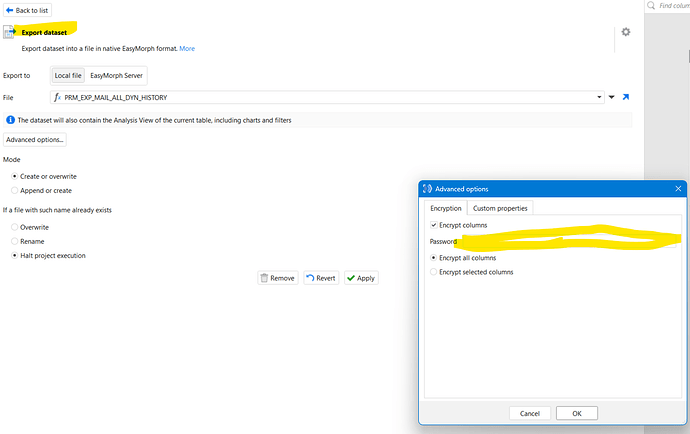
Task: Click the blue arrow icon beside File field
Action: click(x=626, y=97)
